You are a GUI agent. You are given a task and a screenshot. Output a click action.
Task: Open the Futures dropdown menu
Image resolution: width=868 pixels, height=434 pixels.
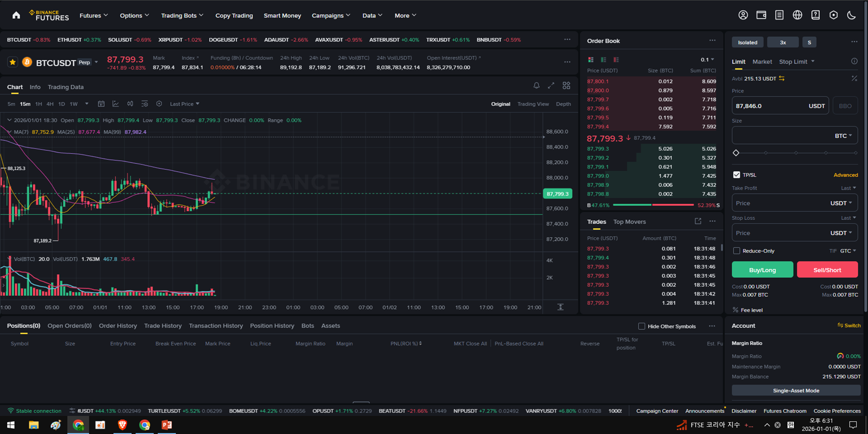pos(94,15)
